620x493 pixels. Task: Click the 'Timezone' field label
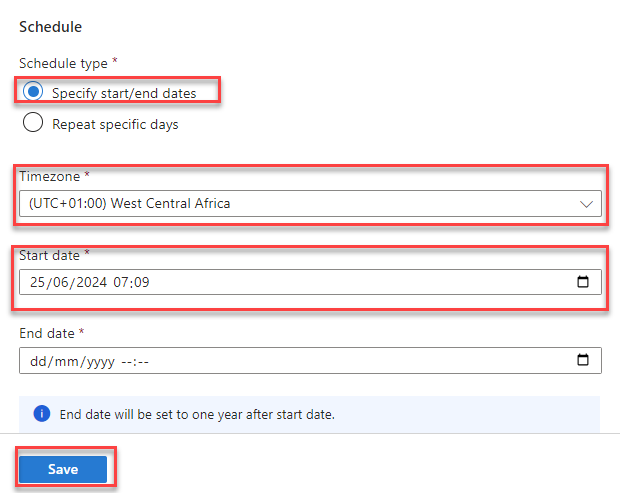click(x=48, y=176)
